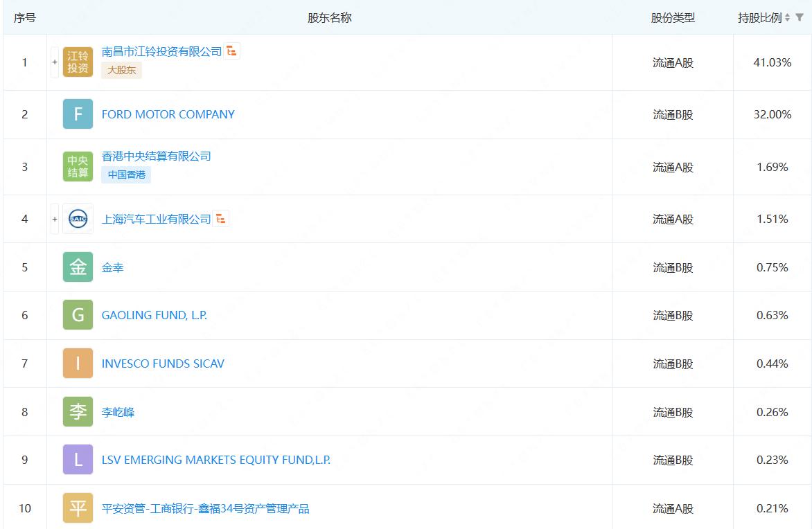This screenshot has width=812, height=529.
Task: Click the 股东名称 column header
Action: pyautogui.click(x=329, y=18)
